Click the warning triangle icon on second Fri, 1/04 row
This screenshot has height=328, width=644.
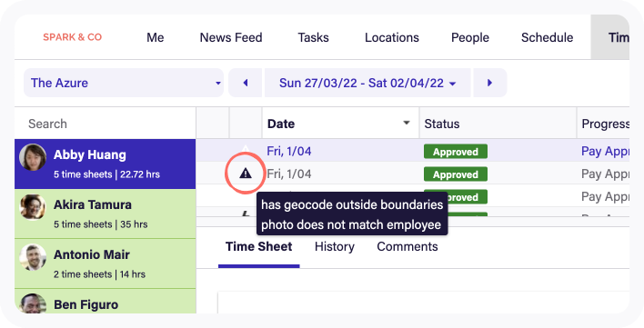246,174
